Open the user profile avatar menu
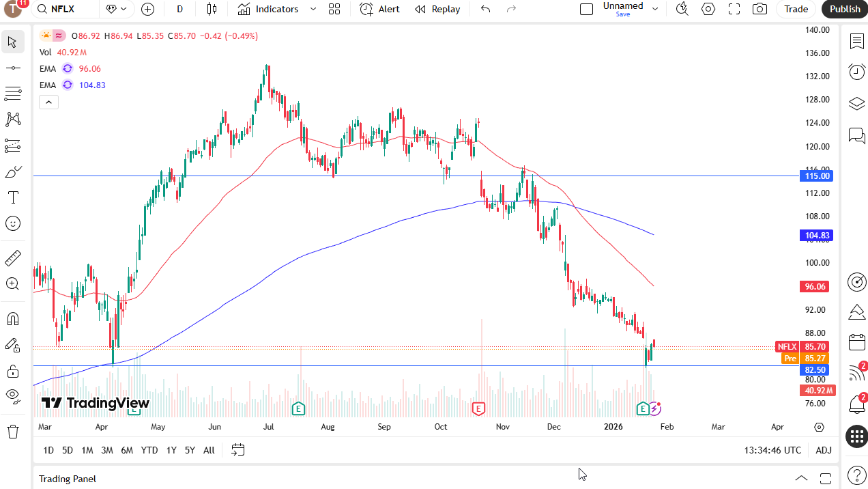868x489 pixels. [x=14, y=9]
